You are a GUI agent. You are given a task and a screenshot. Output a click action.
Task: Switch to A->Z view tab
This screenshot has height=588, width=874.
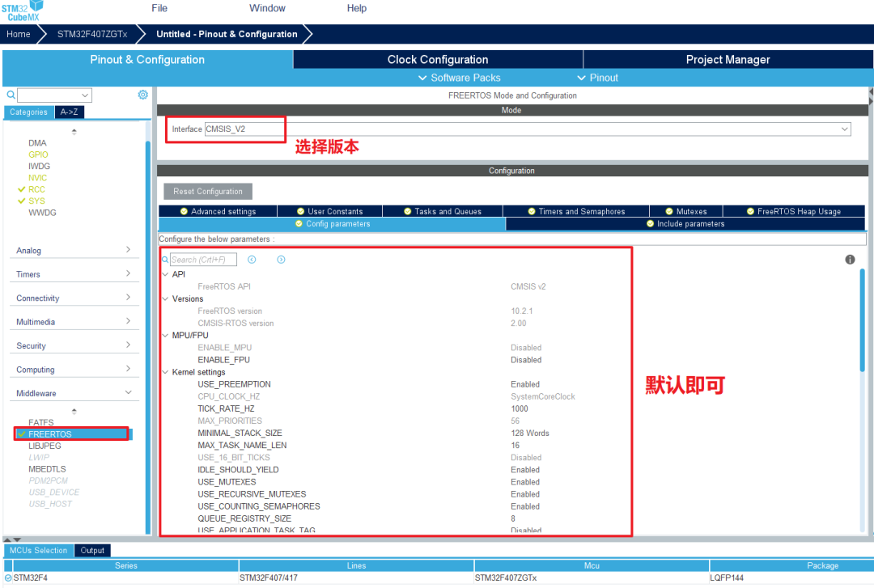pos(69,112)
